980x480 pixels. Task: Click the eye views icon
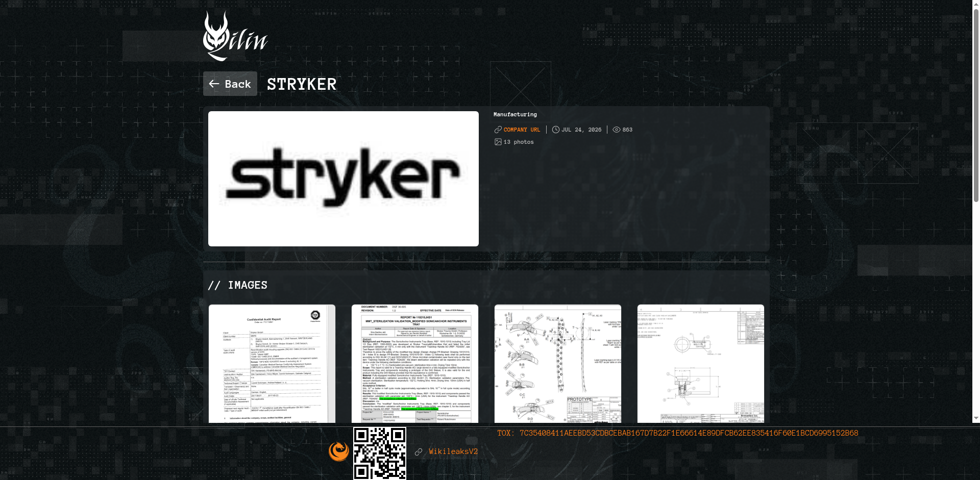[617, 130]
